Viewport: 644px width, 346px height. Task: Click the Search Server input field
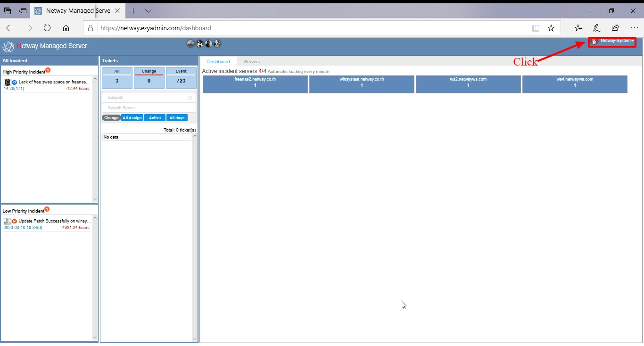coord(149,108)
